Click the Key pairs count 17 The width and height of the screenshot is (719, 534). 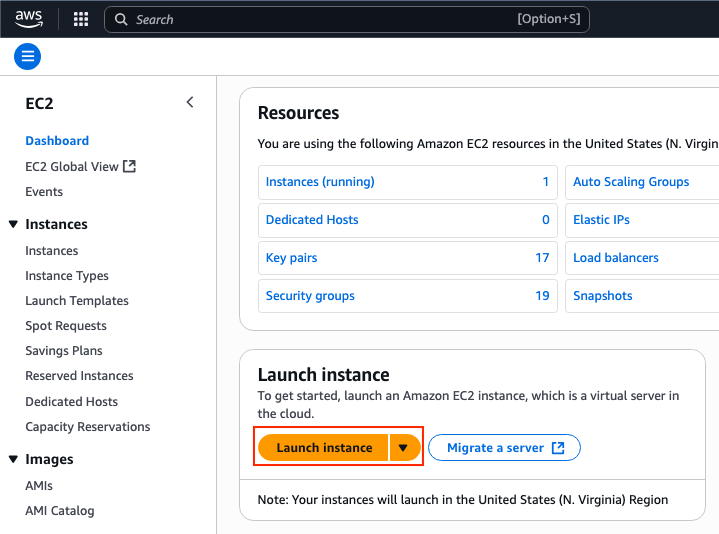tap(542, 258)
